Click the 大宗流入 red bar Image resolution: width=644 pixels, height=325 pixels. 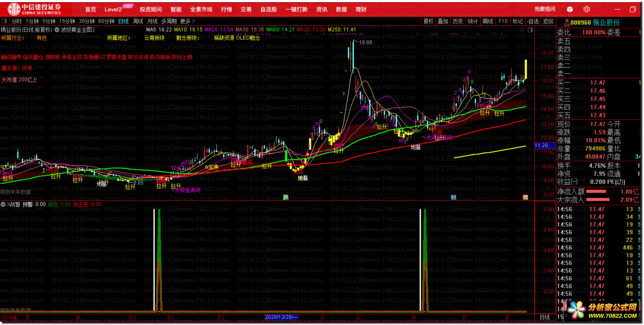click(598, 199)
